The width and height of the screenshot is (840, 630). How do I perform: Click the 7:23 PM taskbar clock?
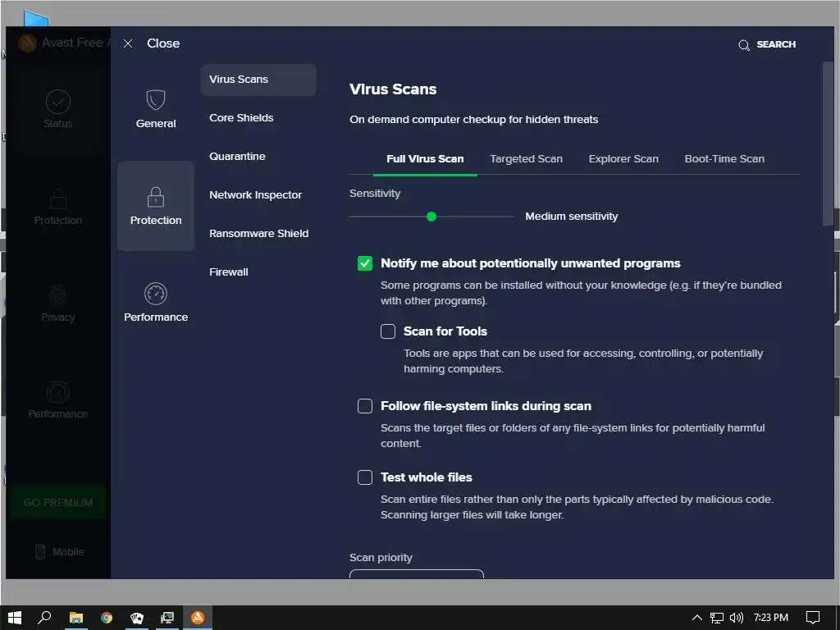pos(771,618)
